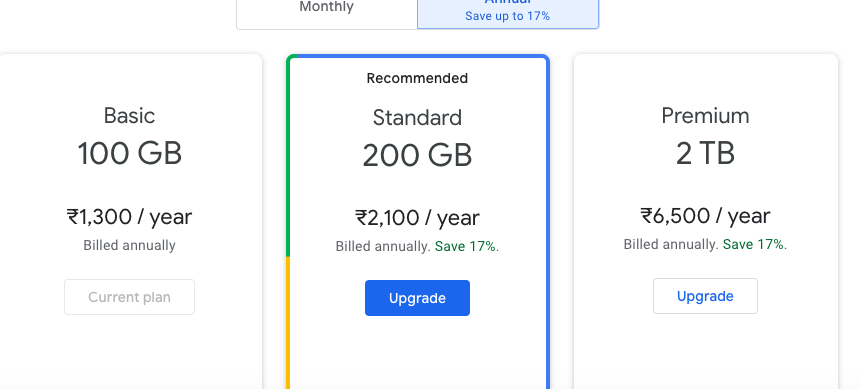The height and width of the screenshot is (389, 861).
Task: Click the Premium plan title
Action: pos(705,115)
